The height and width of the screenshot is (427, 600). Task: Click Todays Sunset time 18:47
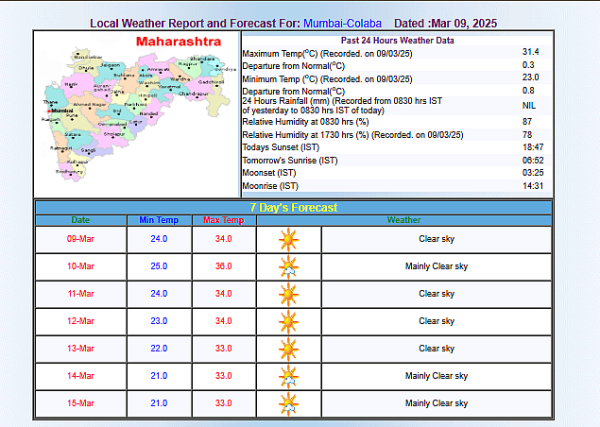533,147
